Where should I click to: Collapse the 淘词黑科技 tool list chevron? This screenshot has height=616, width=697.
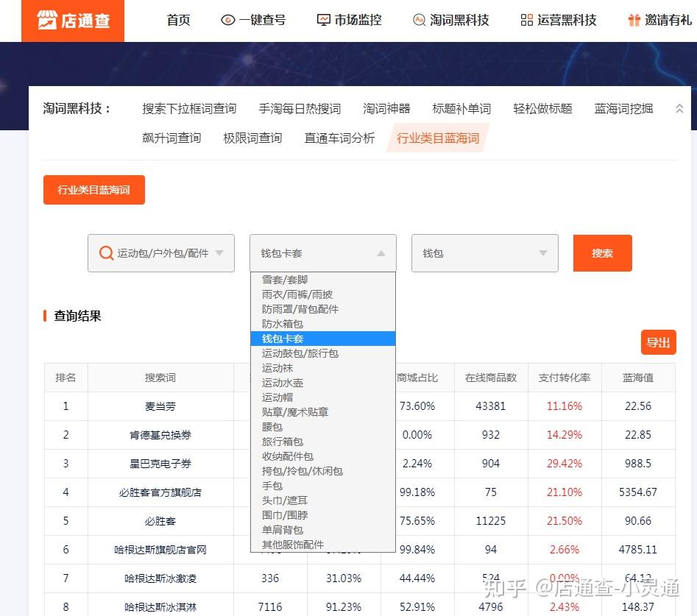coord(679,108)
